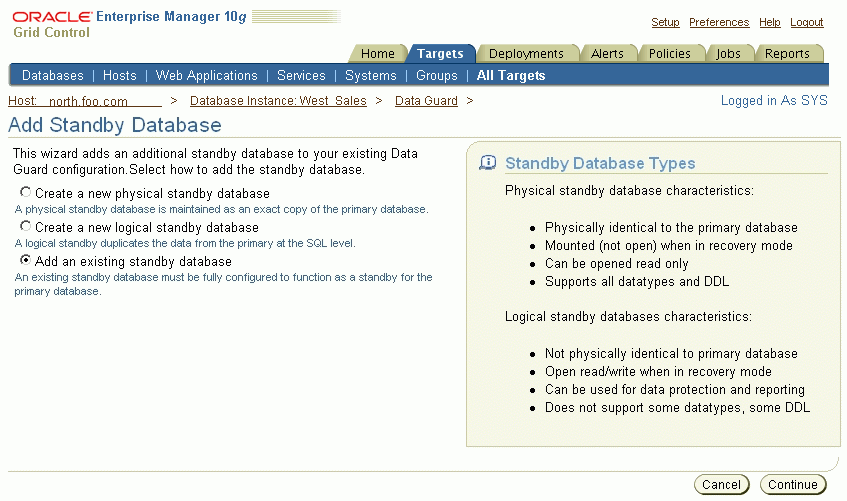Open the Web Applications subtab

(x=206, y=75)
